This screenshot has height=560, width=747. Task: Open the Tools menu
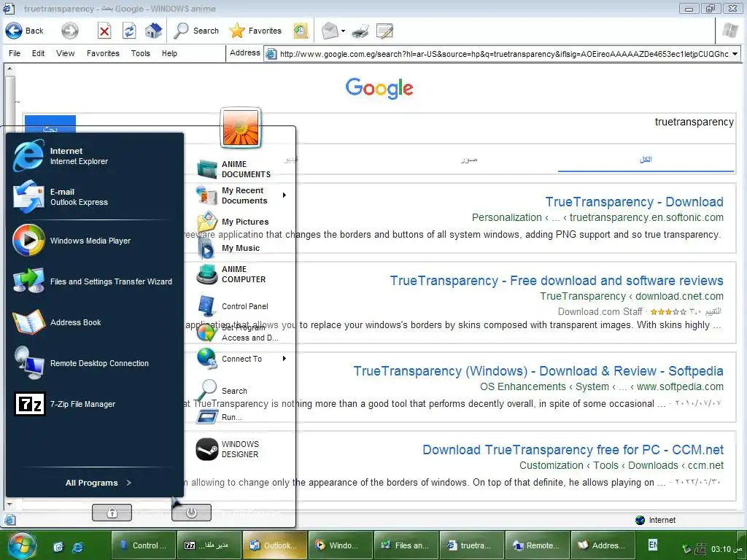(141, 53)
